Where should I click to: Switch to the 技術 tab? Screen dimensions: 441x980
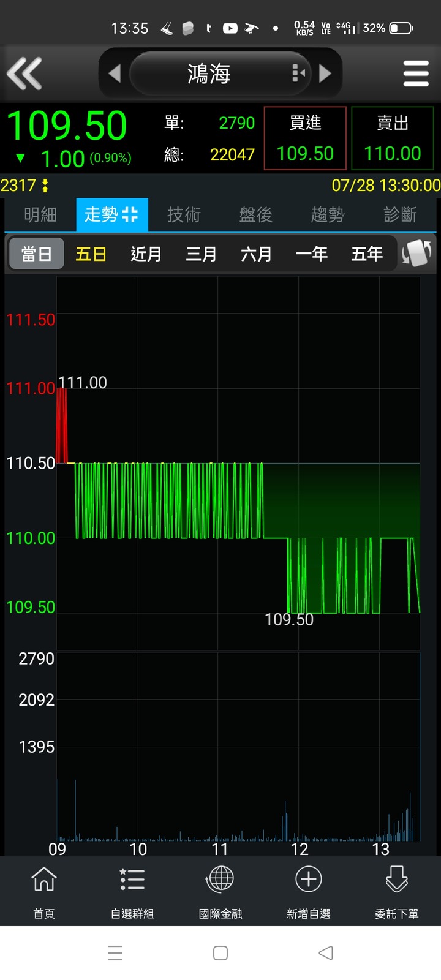(184, 214)
